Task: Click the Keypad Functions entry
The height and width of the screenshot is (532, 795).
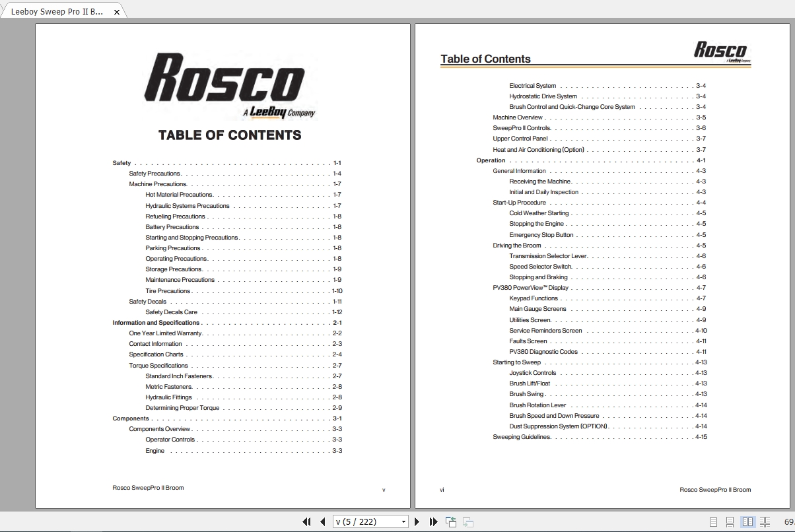Action: pyautogui.click(x=607, y=298)
